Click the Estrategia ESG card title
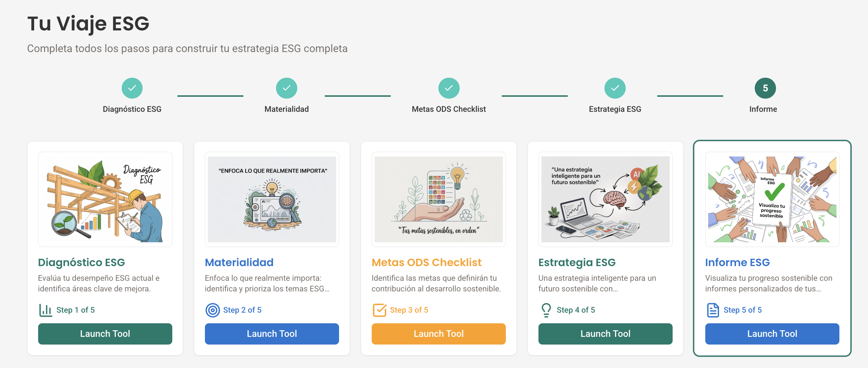 pos(577,262)
